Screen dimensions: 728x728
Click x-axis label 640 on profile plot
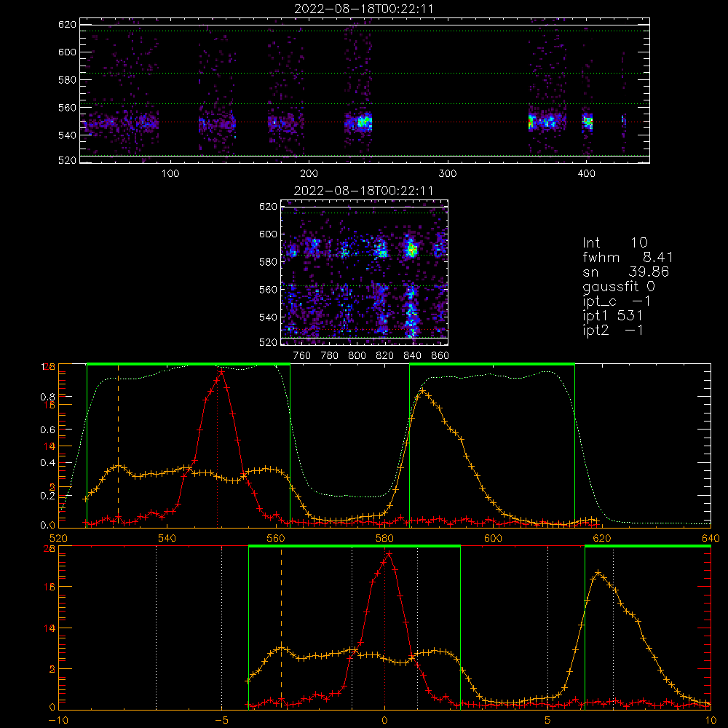[711, 539]
